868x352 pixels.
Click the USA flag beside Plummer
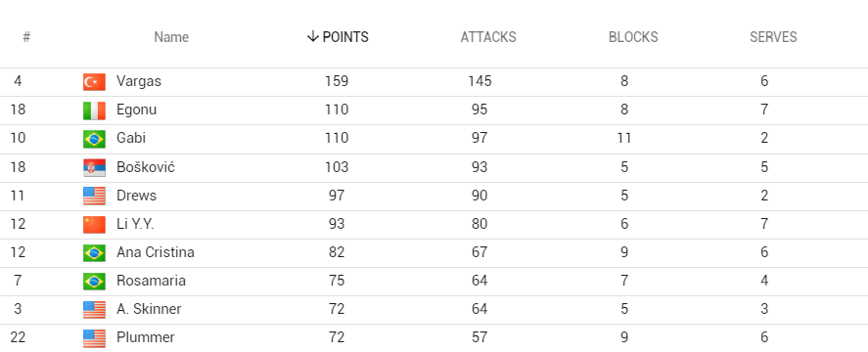coord(94,338)
